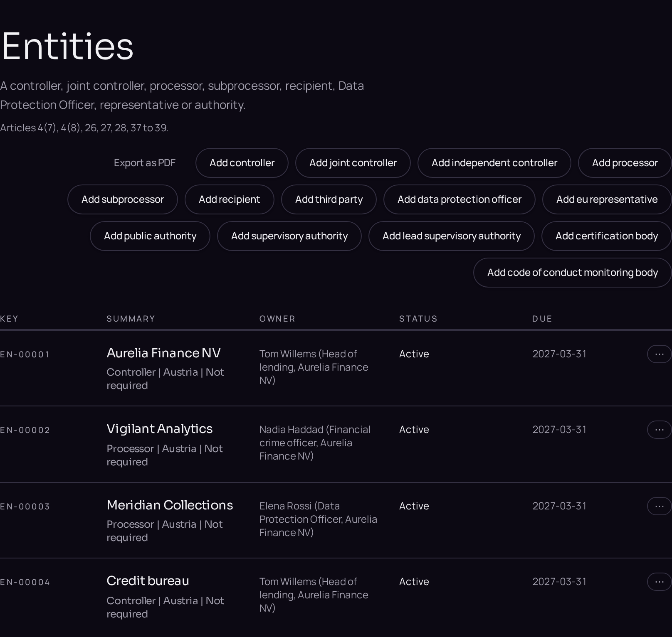Click Add code of conduct monitoring body
The width and height of the screenshot is (672, 637).
[573, 273]
